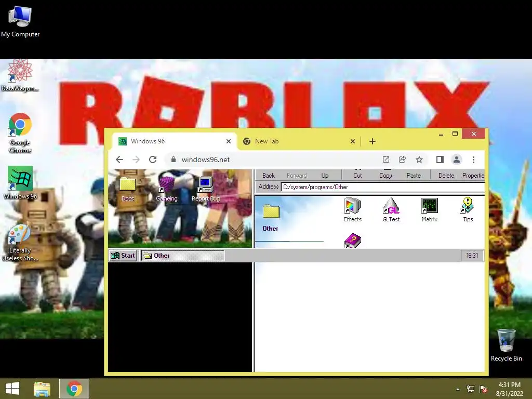Open Report Bug on Windows 96 desktop

click(206, 189)
